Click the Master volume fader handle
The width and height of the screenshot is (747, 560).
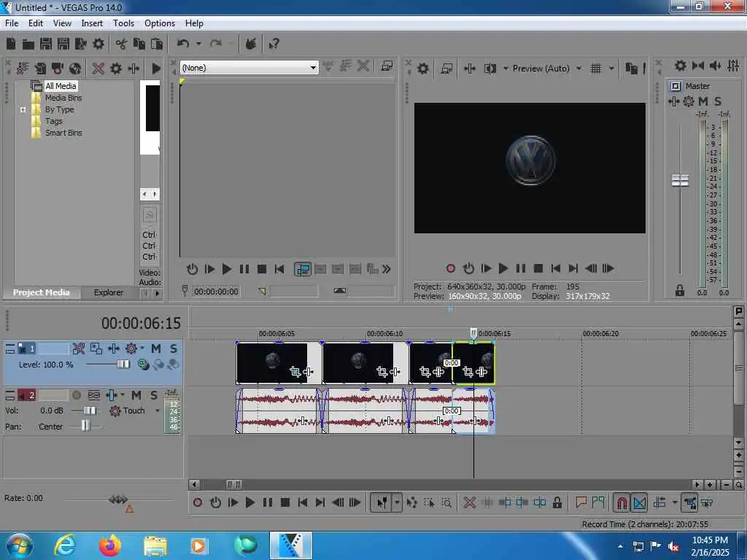coord(680,181)
